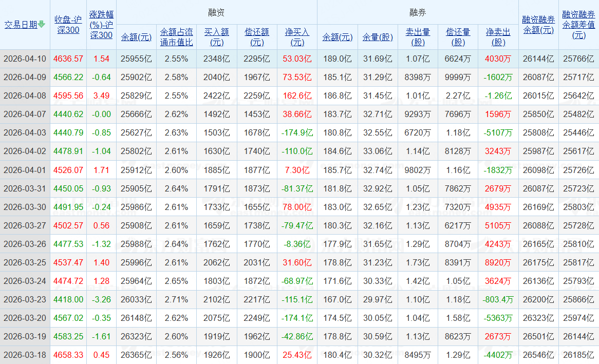This screenshot has height=364, width=599.
Task: Click net buy value 53.03亿
Action: tap(297, 59)
